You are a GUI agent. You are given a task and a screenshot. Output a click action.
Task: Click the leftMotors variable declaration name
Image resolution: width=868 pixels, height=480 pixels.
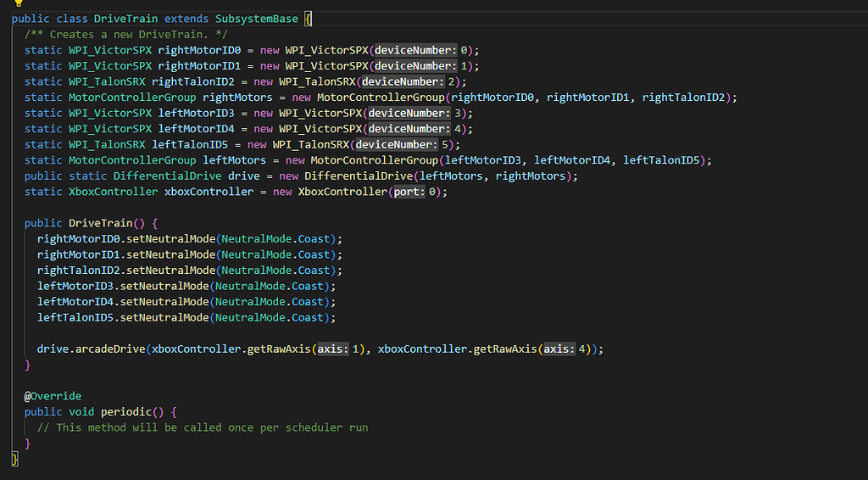(234, 160)
